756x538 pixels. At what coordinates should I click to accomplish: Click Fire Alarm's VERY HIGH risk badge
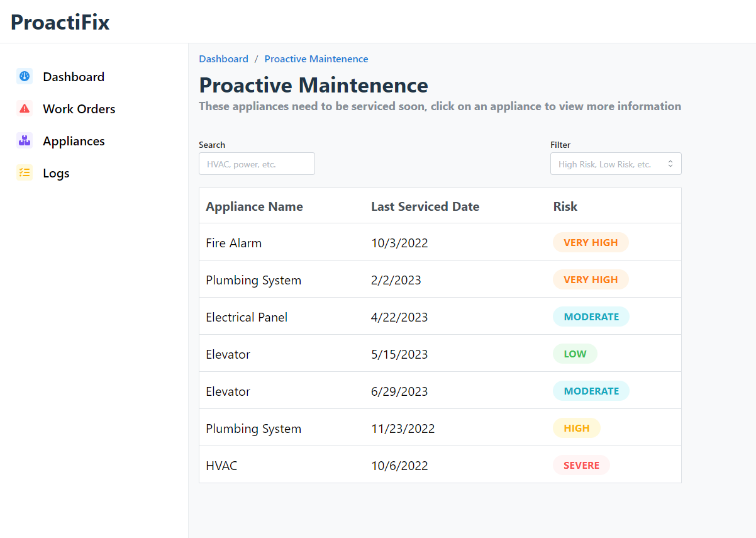pyautogui.click(x=591, y=242)
